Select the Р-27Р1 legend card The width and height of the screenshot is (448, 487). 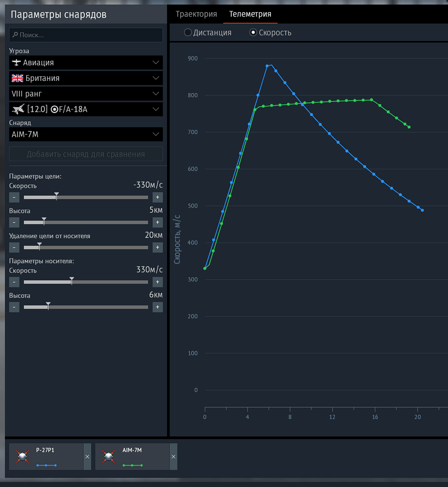coord(46,457)
